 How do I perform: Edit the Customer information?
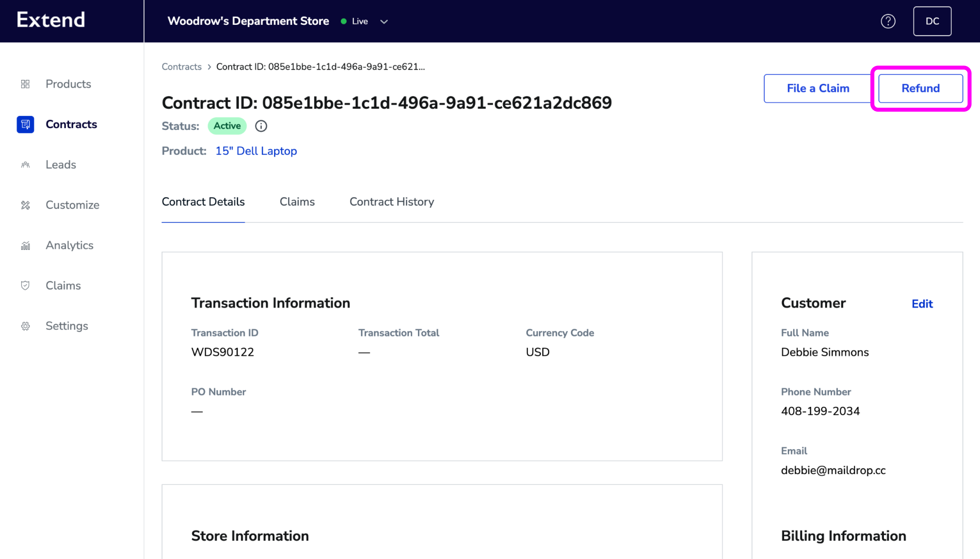tap(922, 304)
